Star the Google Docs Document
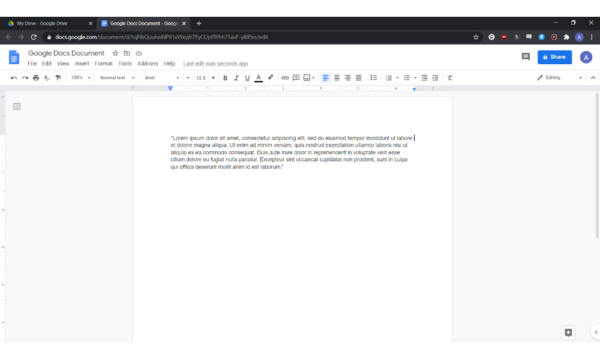The width and height of the screenshot is (600, 360). tap(115, 53)
